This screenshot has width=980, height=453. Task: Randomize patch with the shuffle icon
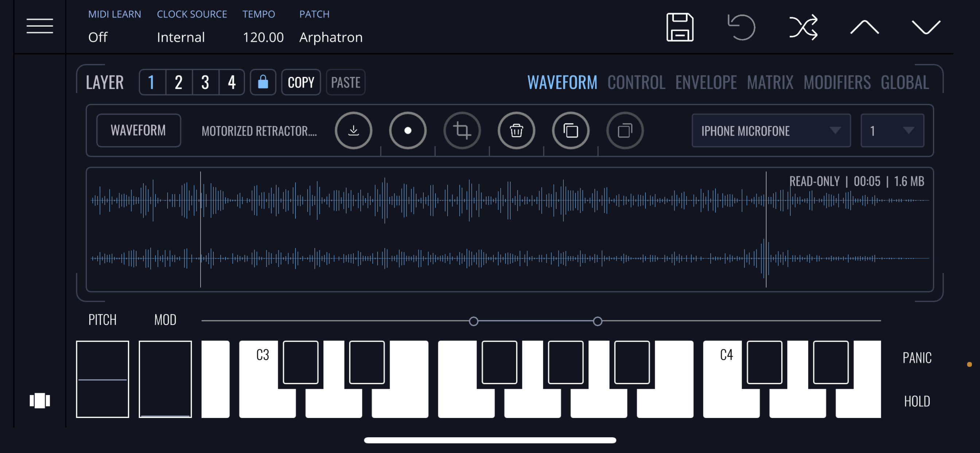[803, 27]
